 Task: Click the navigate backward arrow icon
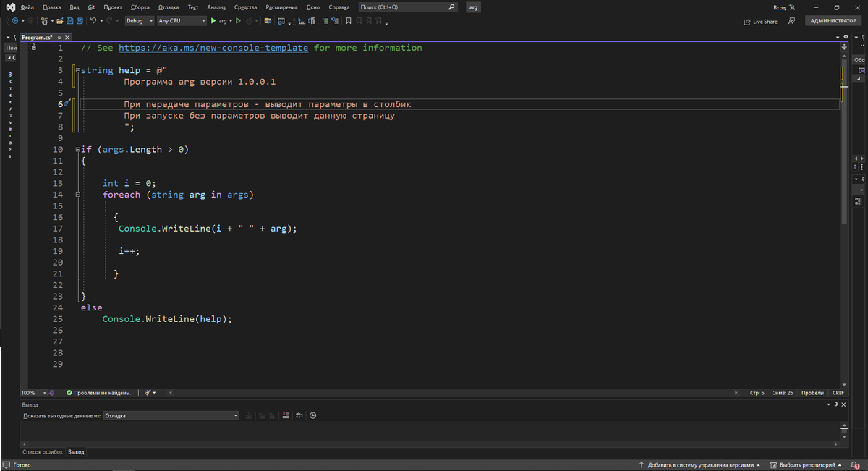click(x=15, y=21)
